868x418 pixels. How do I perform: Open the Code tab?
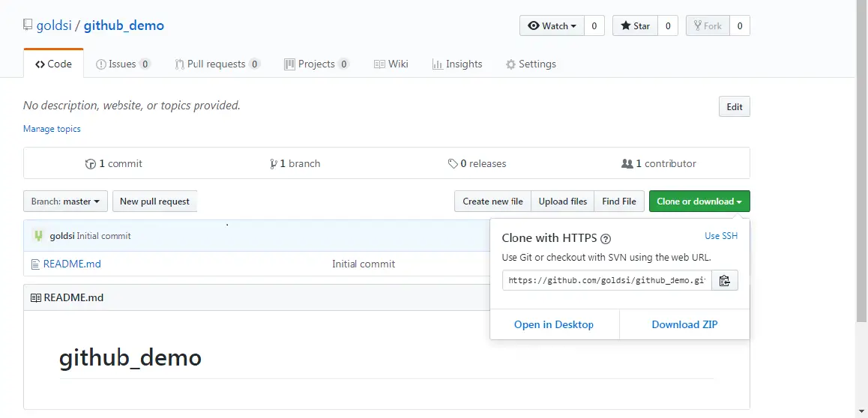pyautogui.click(x=54, y=64)
